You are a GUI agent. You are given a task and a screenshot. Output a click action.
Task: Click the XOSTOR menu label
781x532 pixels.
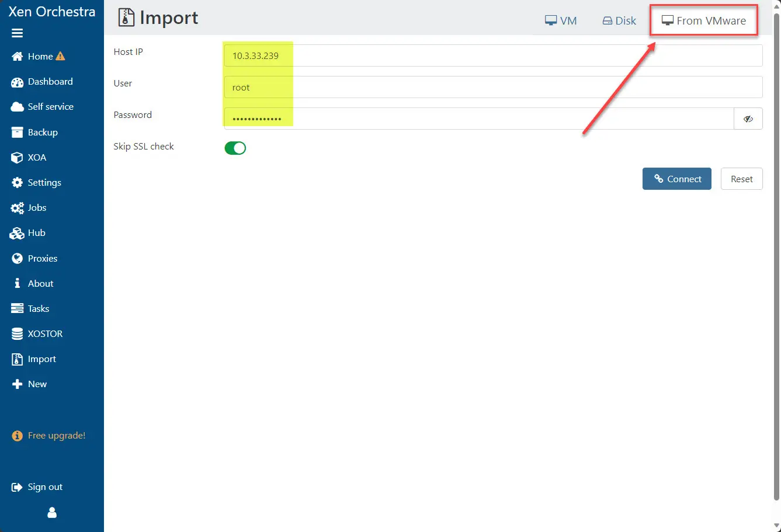click(x=45, y=334)
